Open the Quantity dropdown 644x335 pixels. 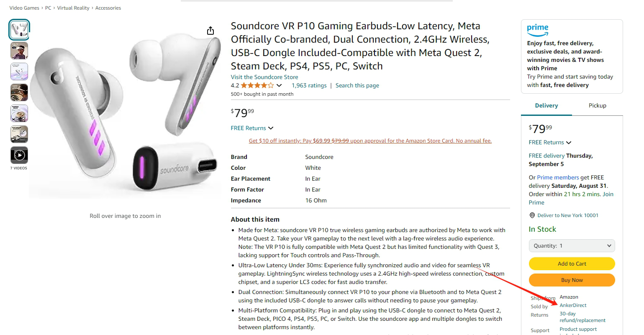pyautogui.click(x=572, y=246)
